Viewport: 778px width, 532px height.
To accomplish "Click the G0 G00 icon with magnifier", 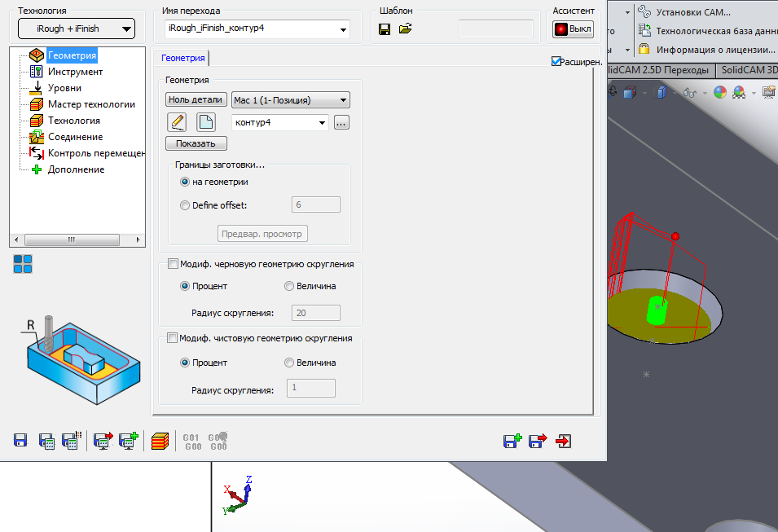I will tap(218, 442).
